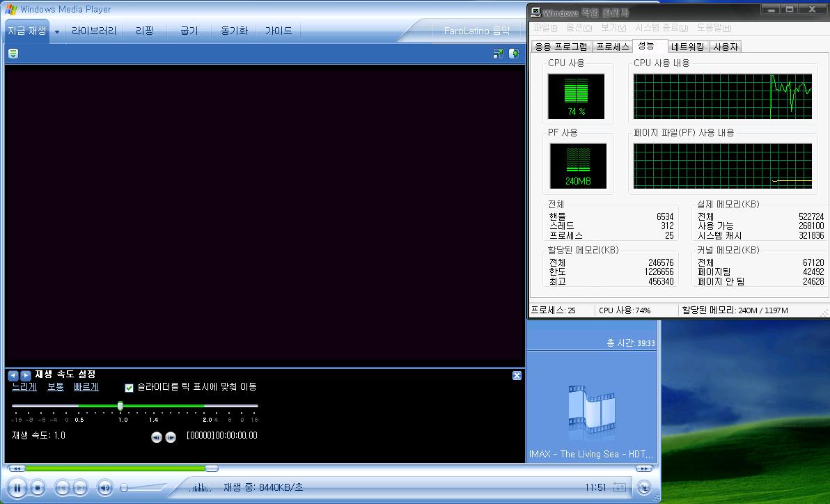Screen dimensions: 830x504
Task: Show next enhancement panel
Action: point(25,375)
